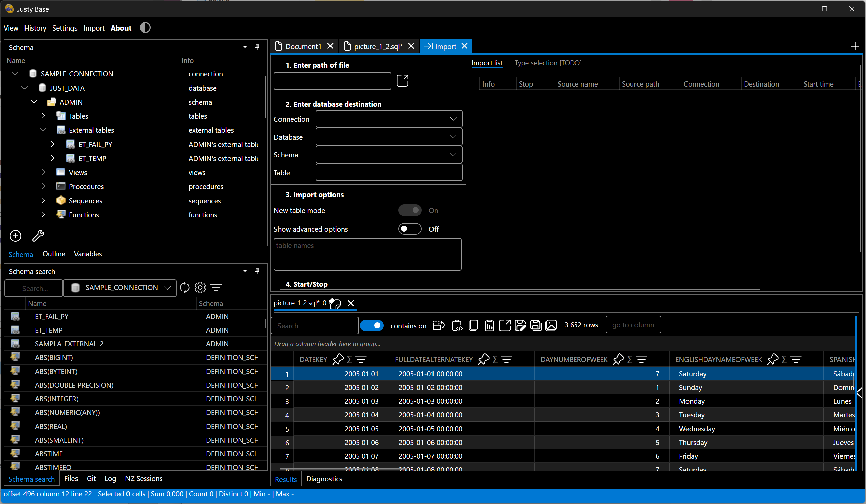Open the Schema panel options dropdown arrow
866x504 pixels.
(x=245, y=47)
